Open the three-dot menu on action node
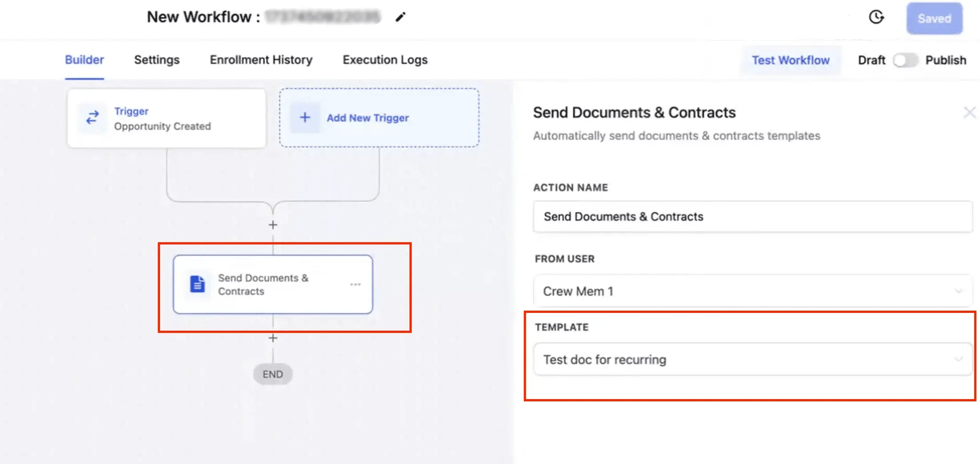The width and height of the screenshot is (980, 464). [x=355, y=284]
